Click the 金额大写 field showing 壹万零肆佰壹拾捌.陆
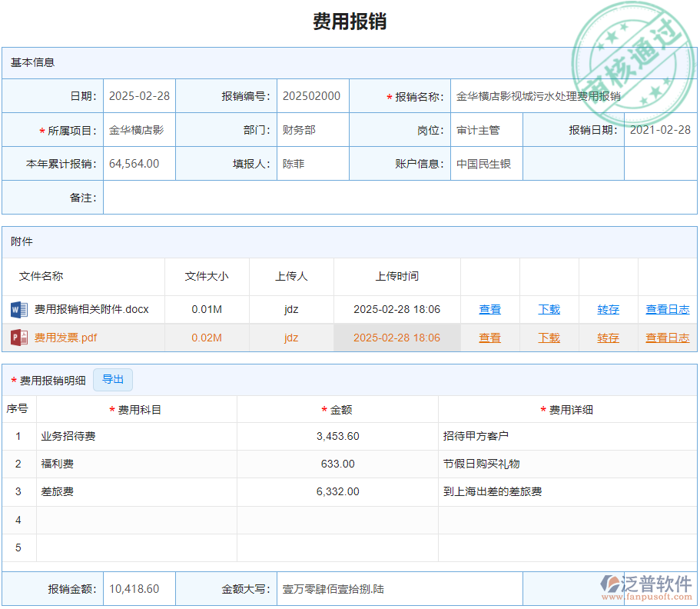This screenshot has height=609, width=700. pos(400,588)
